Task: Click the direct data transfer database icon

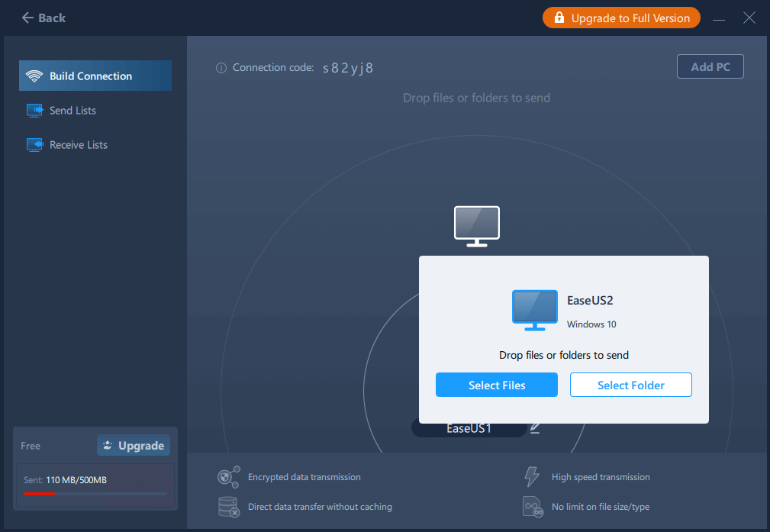Action: coord(228,507)
